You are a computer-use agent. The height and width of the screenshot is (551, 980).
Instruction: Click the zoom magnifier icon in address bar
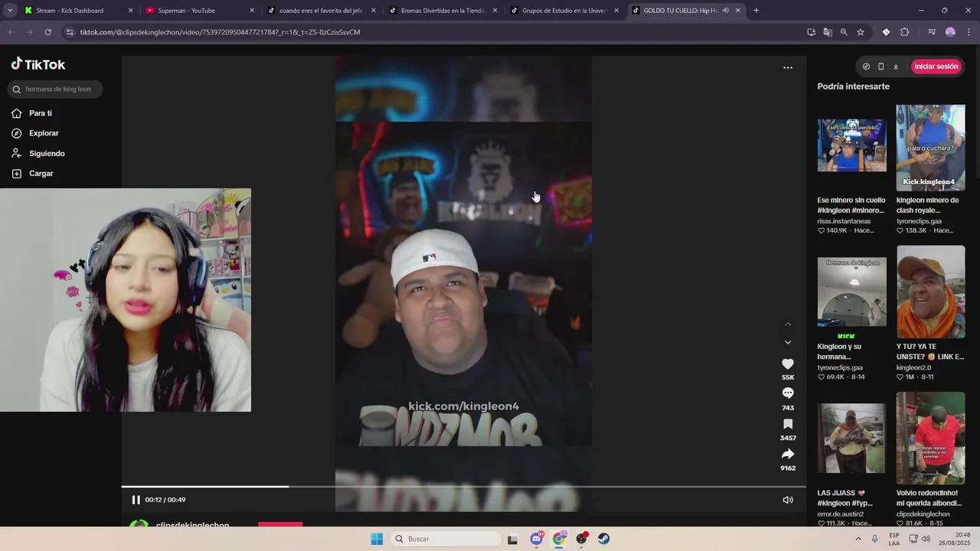(x=844, y=32)
